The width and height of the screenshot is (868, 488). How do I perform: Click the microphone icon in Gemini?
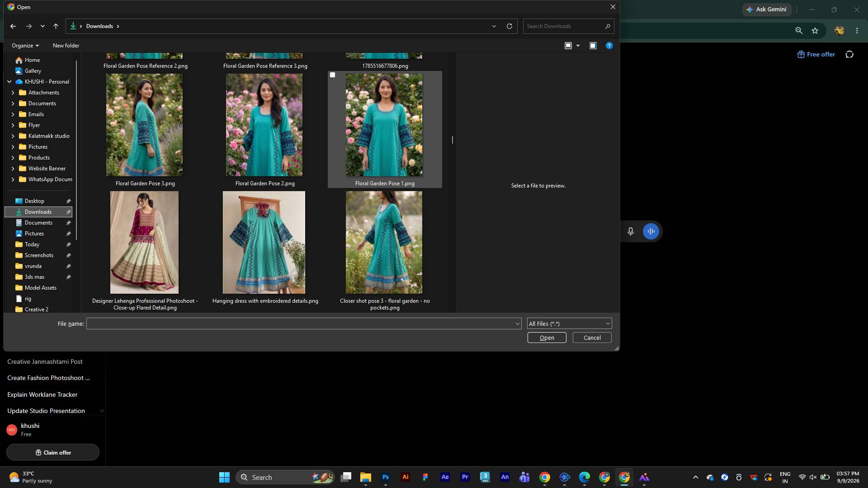(631, 231)
